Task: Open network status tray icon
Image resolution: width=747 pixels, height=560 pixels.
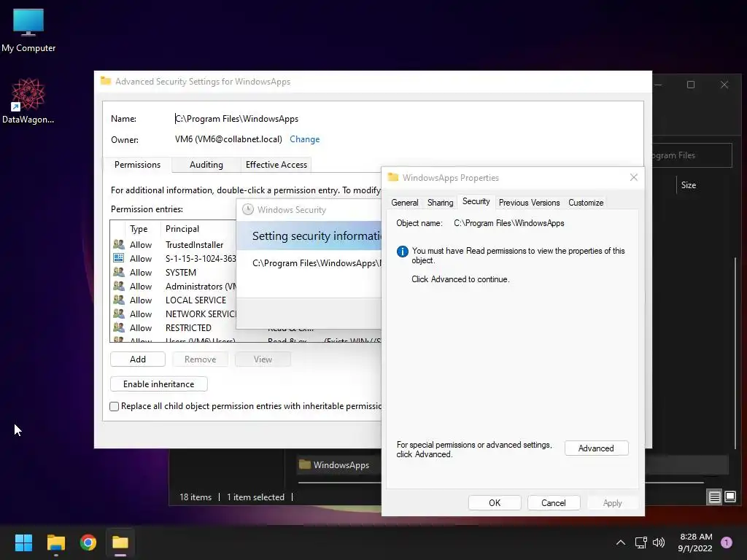Action: pyautogui.click(x=640, y=542)
